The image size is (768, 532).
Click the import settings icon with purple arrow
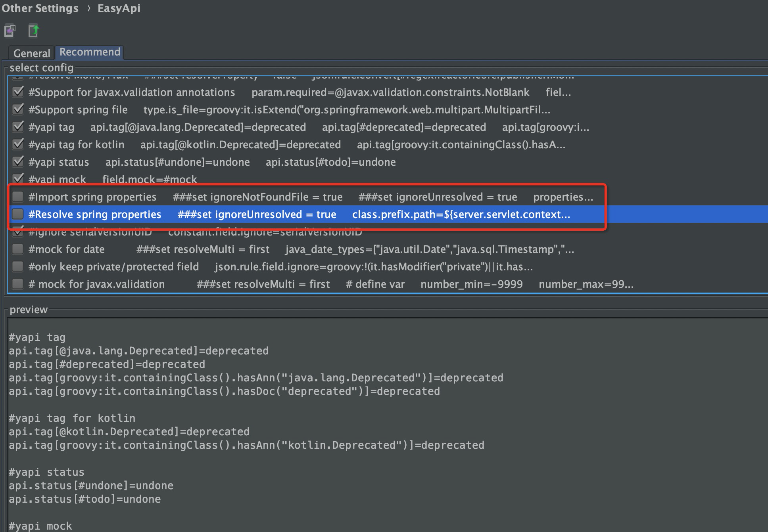click(10, 31)
